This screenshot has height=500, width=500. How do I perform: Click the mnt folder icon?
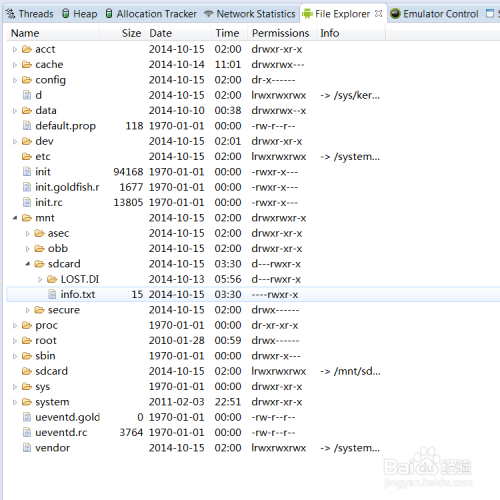pyautogui.click(x=27, y=218)
